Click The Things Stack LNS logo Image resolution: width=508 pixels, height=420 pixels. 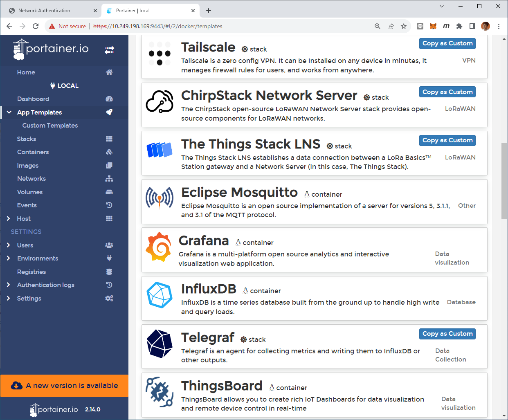(x=160, y=150)
